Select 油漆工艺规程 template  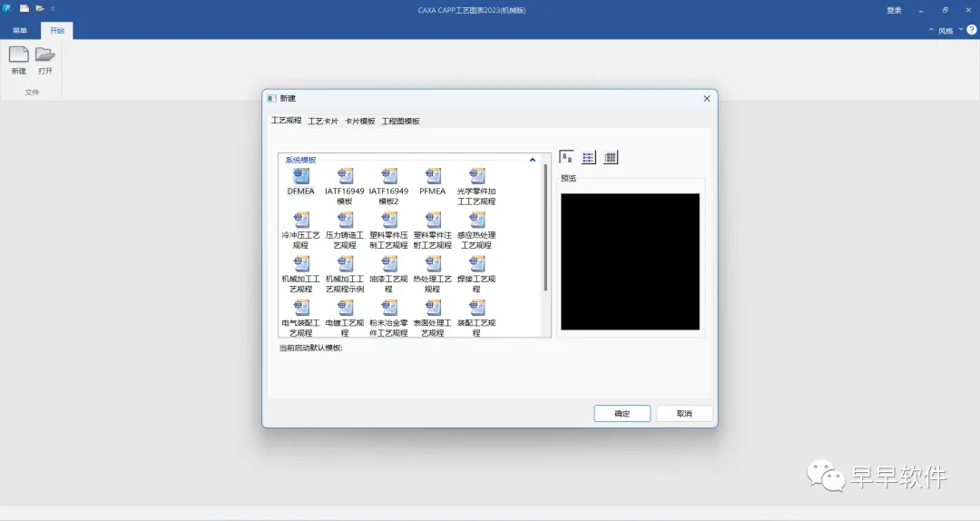pyautogui.click(x=388, y=274)
